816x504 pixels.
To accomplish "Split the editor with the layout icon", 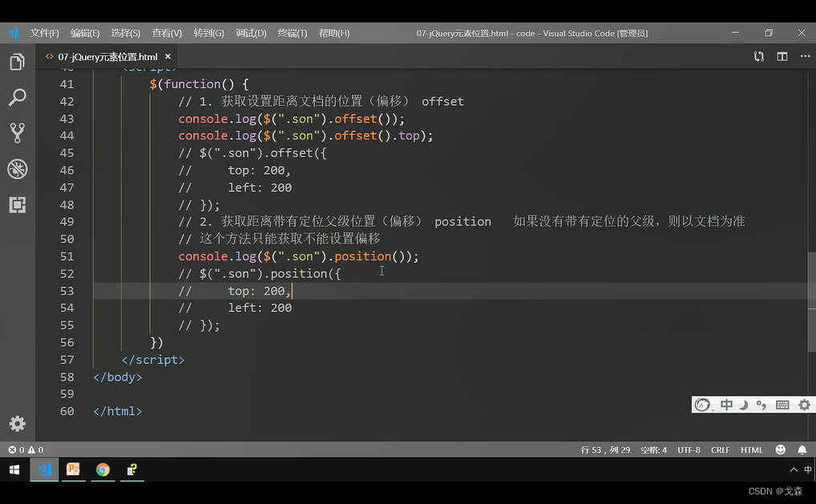I will pyautogui.click(x=782, y=56).
